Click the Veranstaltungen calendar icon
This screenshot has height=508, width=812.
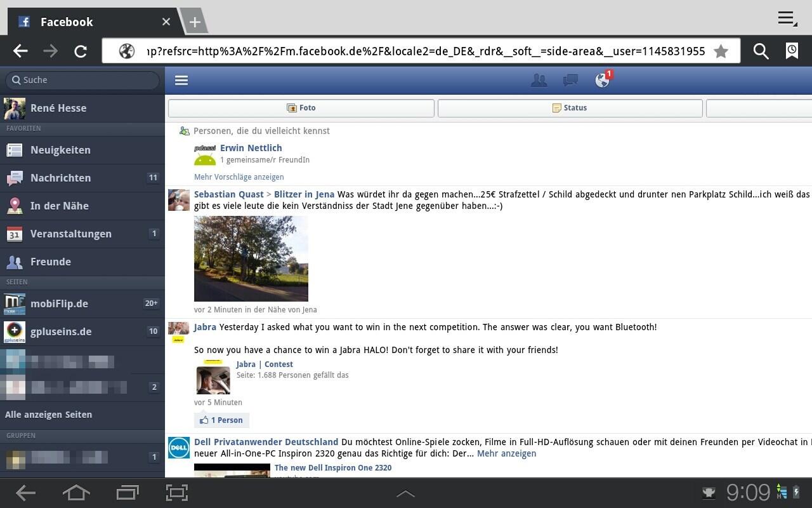[x=15, y=234]
